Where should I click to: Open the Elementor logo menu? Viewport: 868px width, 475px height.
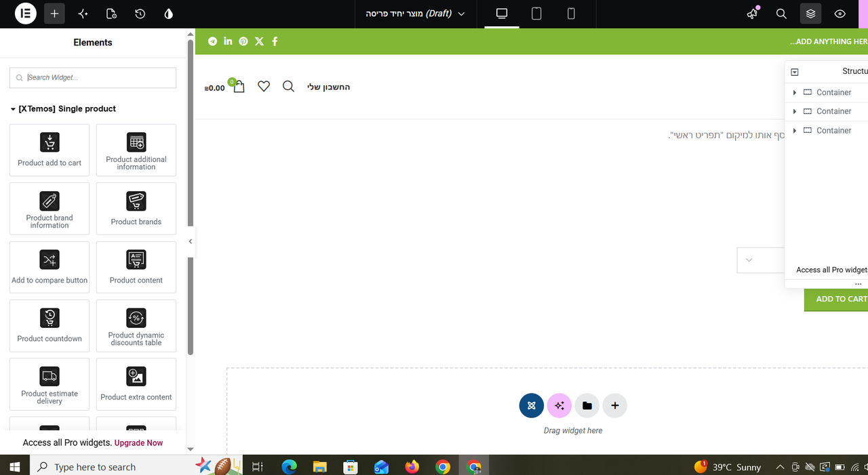click(25, 14)
